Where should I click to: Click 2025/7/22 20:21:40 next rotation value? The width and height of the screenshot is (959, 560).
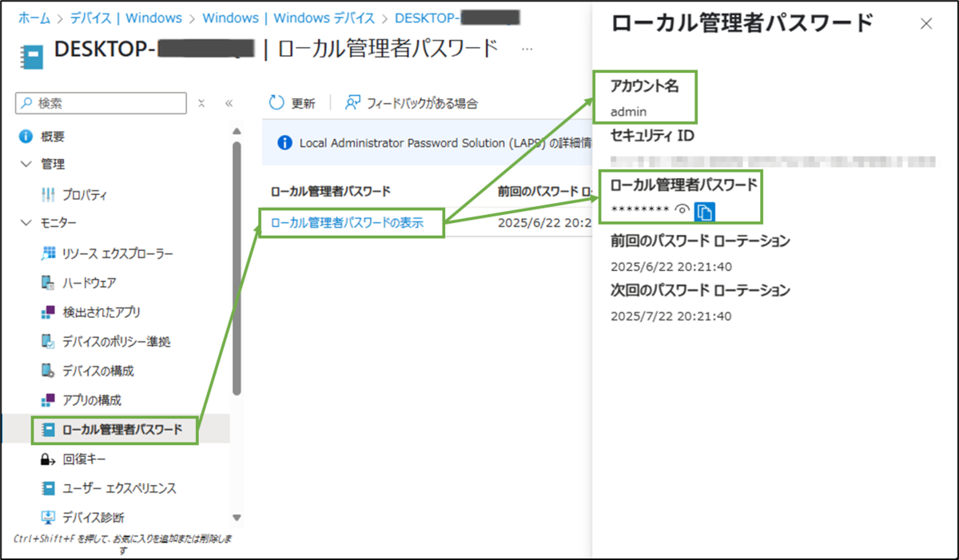pyautogui.click(x=671, y=316)
